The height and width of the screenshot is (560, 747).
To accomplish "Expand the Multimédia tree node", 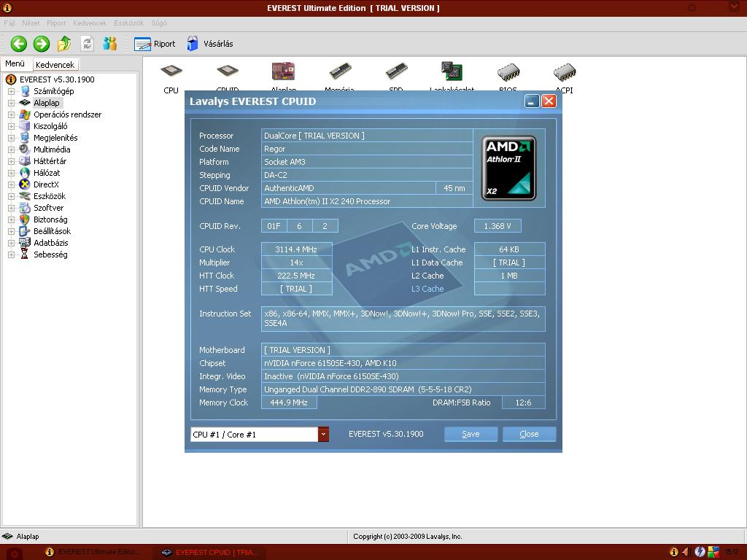I will tap(11, 149).
